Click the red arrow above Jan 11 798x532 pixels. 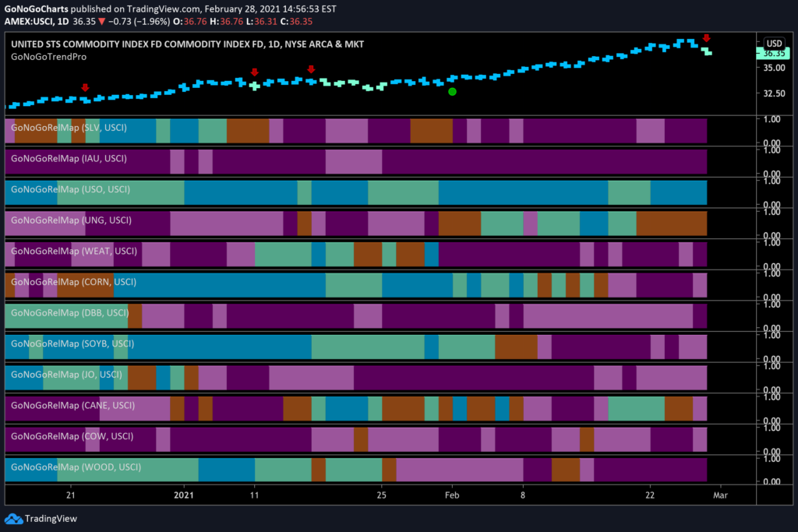point(255,72)
